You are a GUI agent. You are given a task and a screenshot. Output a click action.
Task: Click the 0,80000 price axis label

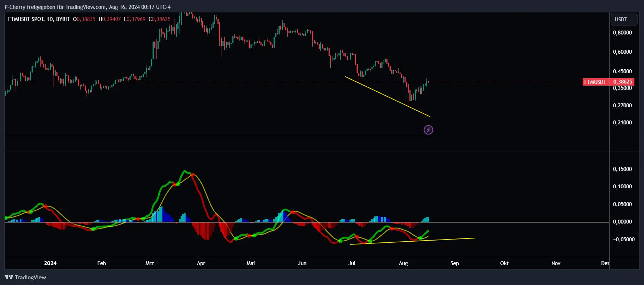[622, 32]
